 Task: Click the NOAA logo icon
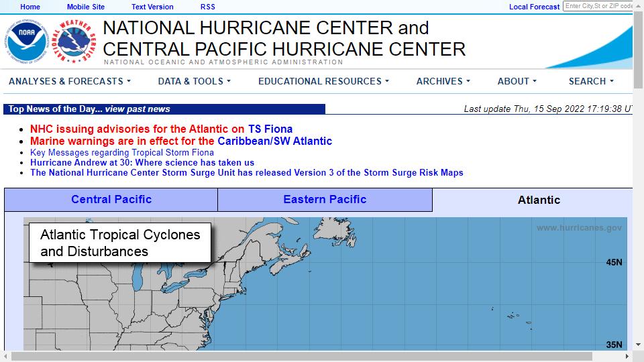click(27, 42)
